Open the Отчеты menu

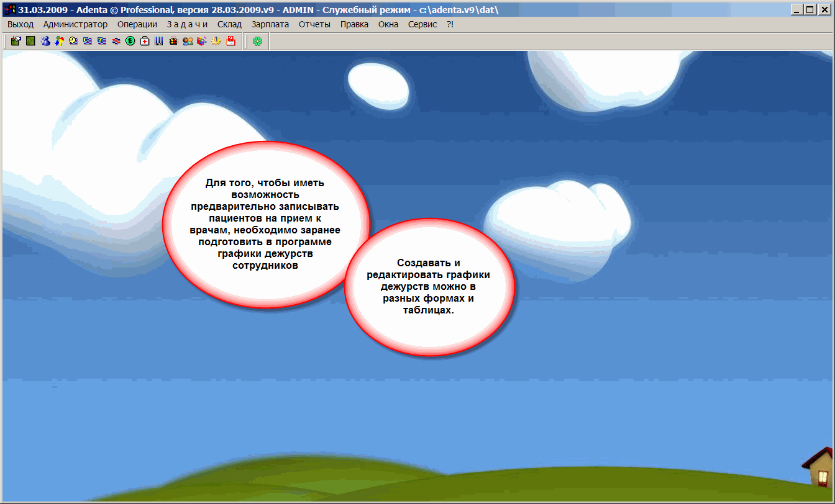[314, 24]
